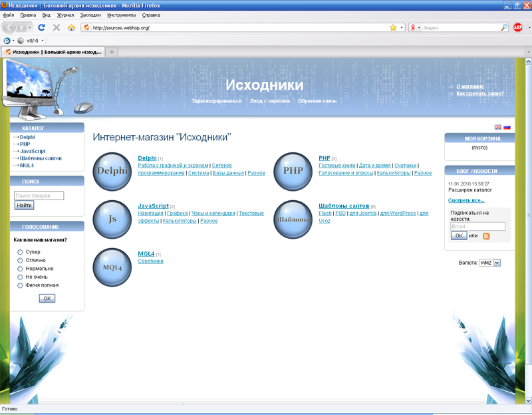Open the Закладки menu

[90, 14]
